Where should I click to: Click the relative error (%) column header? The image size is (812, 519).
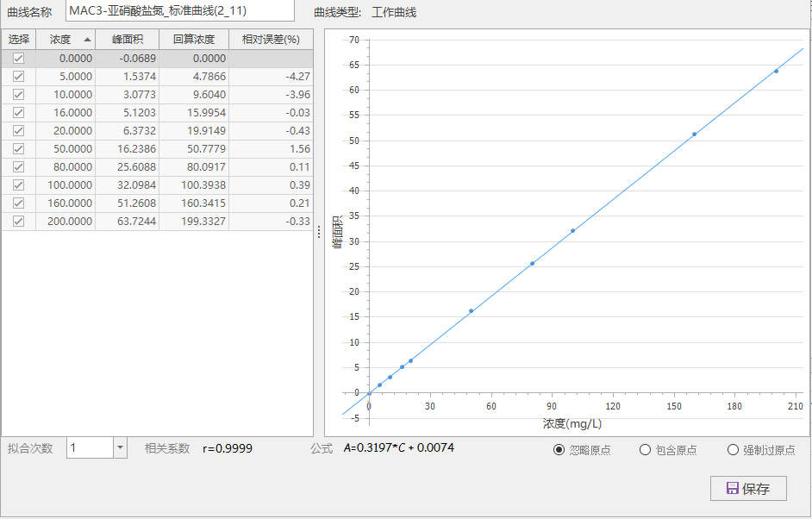(x=271, y=40)
